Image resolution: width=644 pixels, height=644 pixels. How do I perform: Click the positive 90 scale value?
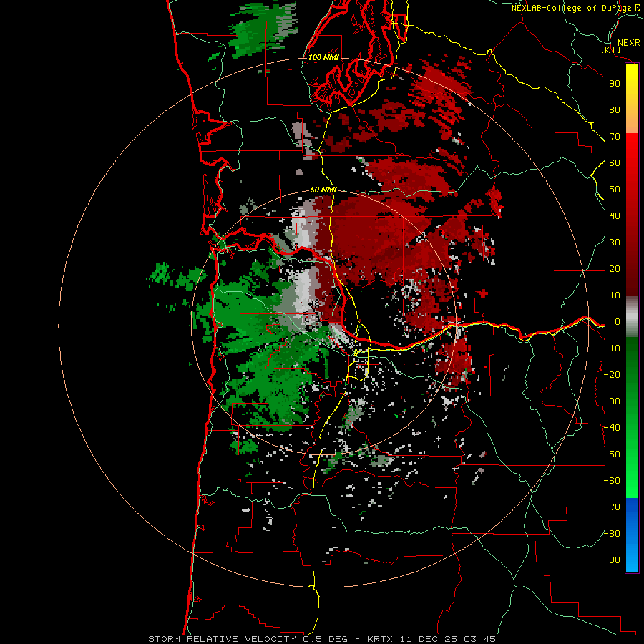tap(615, 84)
